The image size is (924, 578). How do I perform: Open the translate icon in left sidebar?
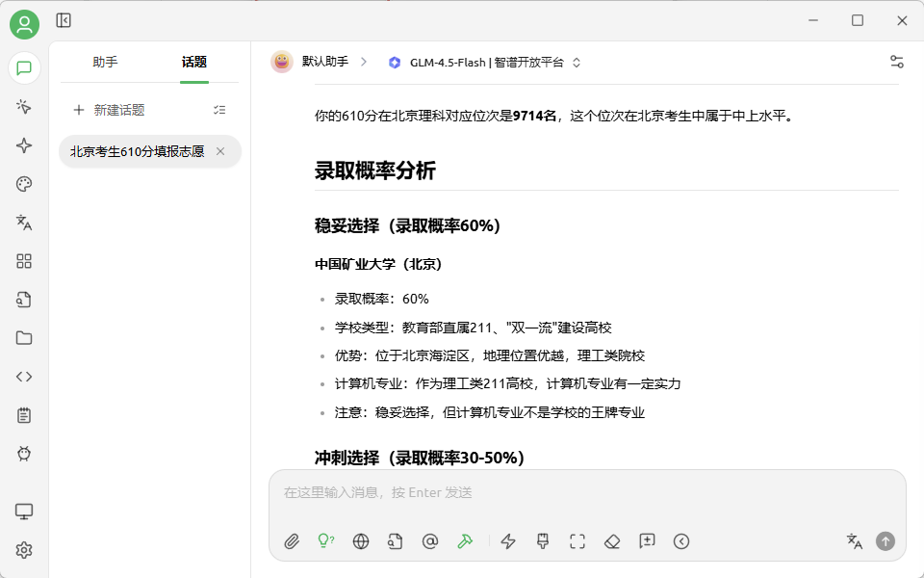24,223
